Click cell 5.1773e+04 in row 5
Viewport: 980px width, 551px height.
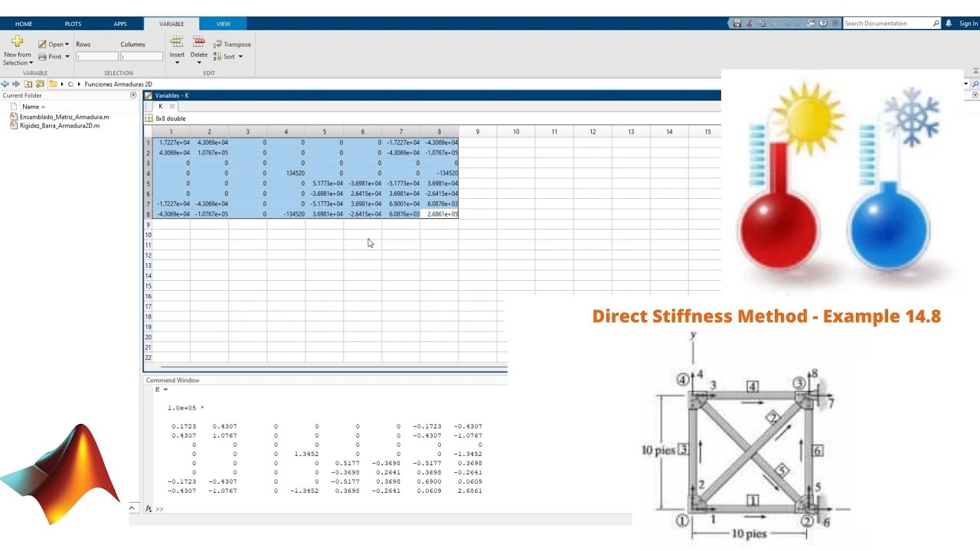[325, 184]
